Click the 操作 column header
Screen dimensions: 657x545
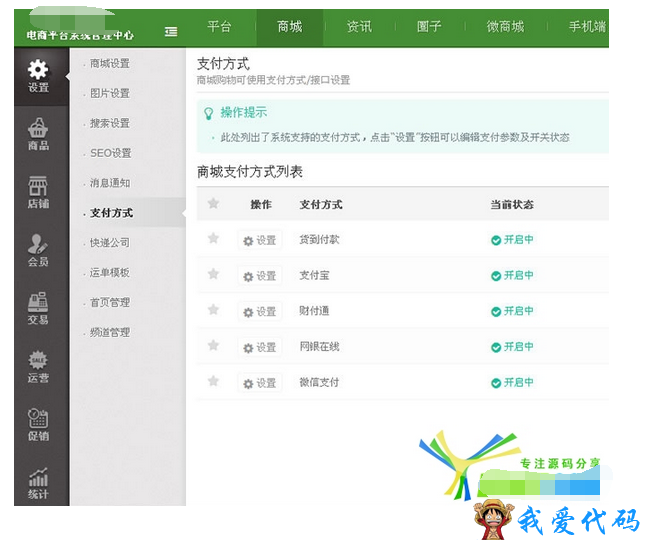261,204
